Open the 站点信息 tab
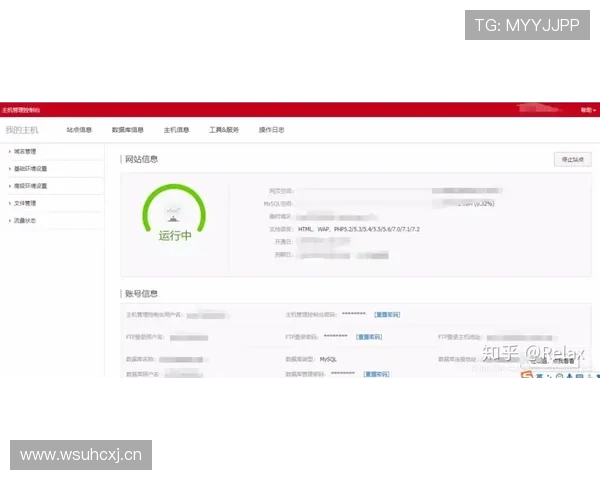The image size is (600, 480). (x=79, y=130)
